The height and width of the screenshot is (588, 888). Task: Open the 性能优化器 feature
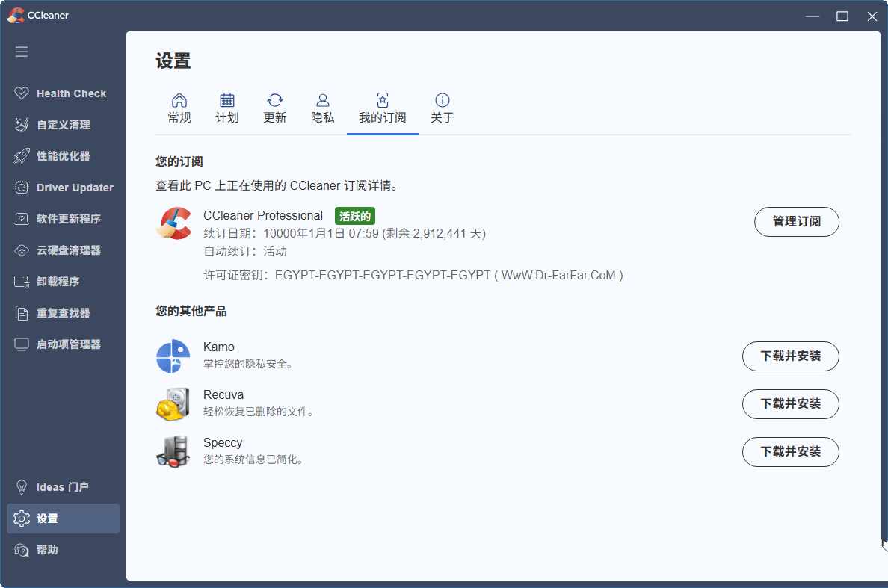point(64,155)
